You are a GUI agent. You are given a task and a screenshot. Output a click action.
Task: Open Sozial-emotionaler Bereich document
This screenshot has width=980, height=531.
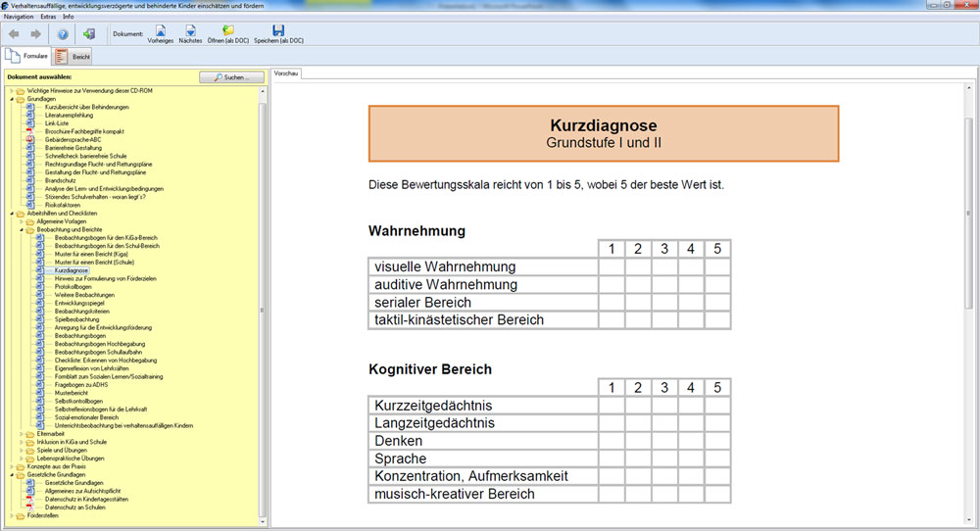point(86,417)
